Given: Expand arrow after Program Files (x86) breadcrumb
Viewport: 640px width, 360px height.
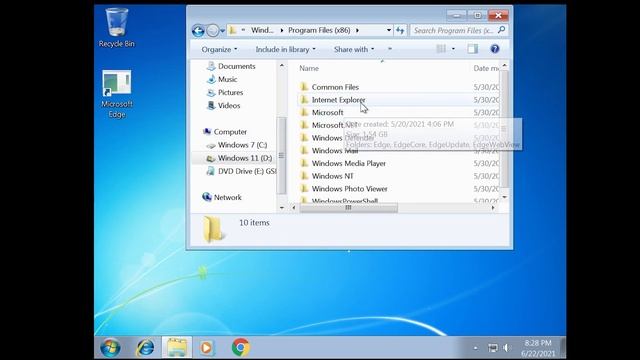Looking at the screenshot, I should 358,30.
